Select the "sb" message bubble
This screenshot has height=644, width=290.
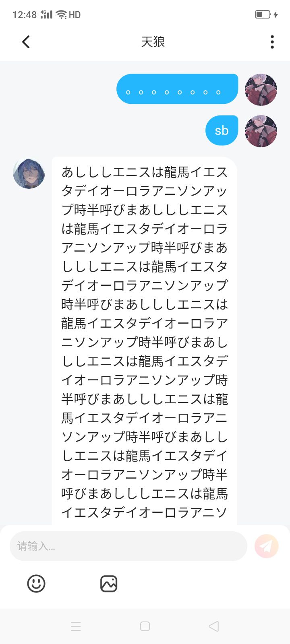222,130
